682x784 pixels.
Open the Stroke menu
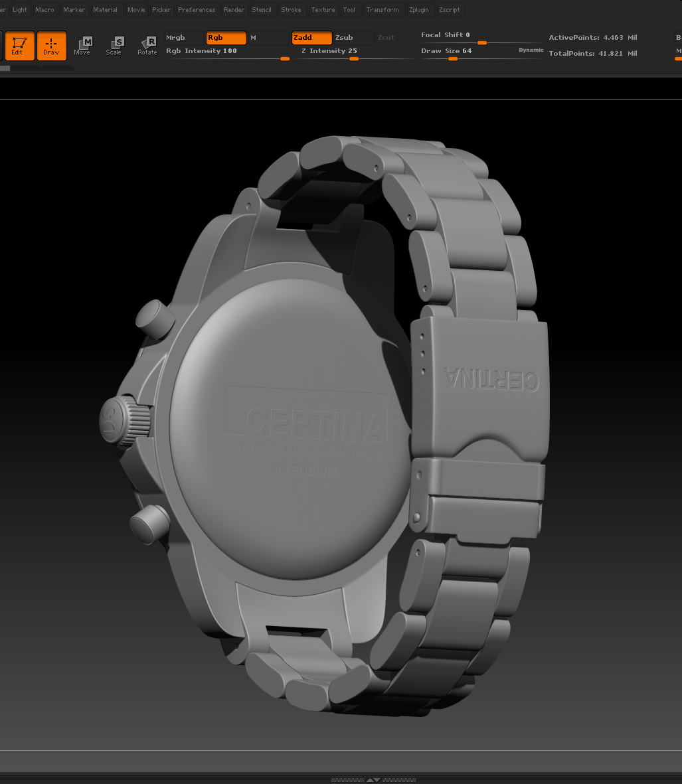point(291,9)
